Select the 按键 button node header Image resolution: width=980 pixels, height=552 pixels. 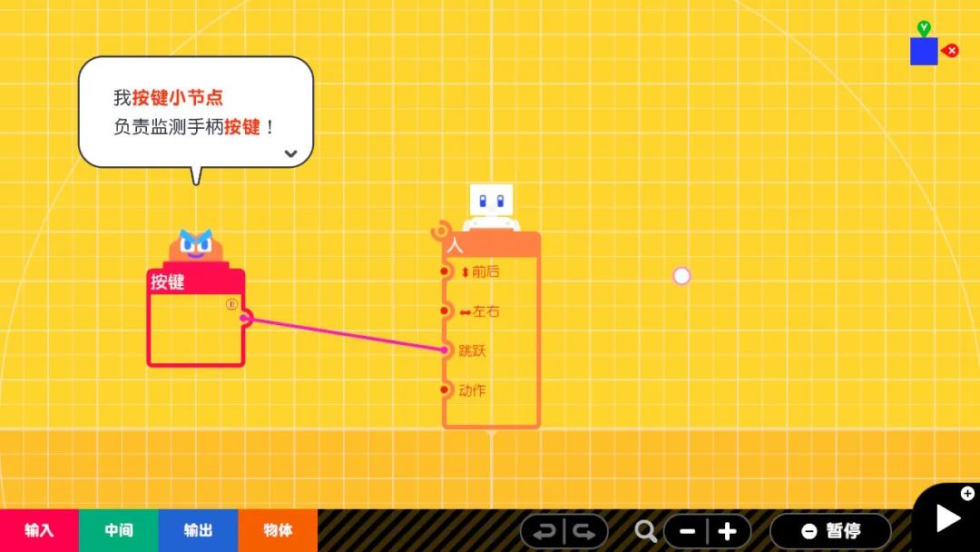(x=196, y=281)
